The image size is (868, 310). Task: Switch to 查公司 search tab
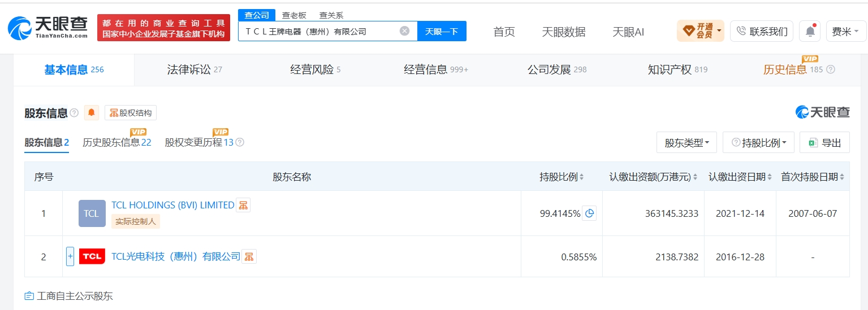[257, 15]
